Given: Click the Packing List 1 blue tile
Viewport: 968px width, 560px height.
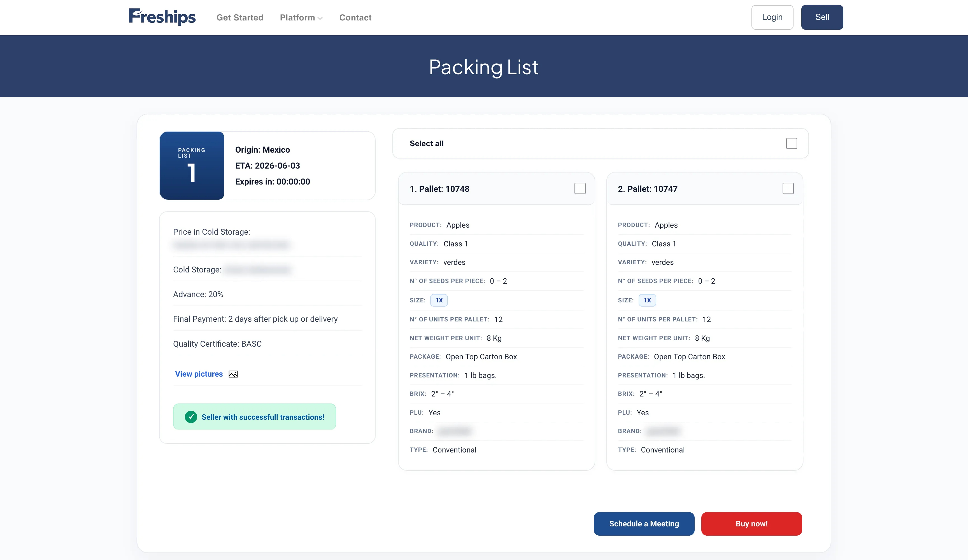Looking at the screenshot, I should pyautogui.click(x=192, y=165).
